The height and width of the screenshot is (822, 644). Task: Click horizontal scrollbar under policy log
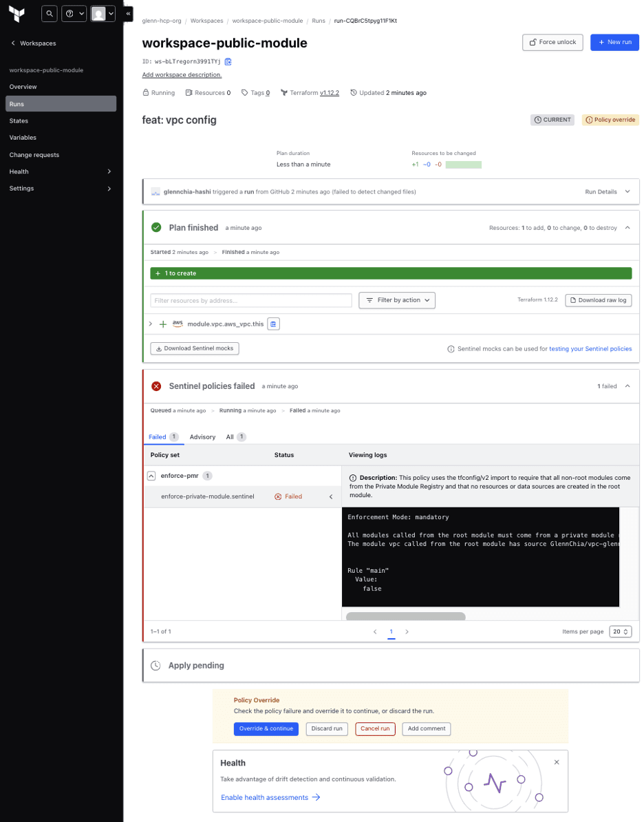(405, 617)
